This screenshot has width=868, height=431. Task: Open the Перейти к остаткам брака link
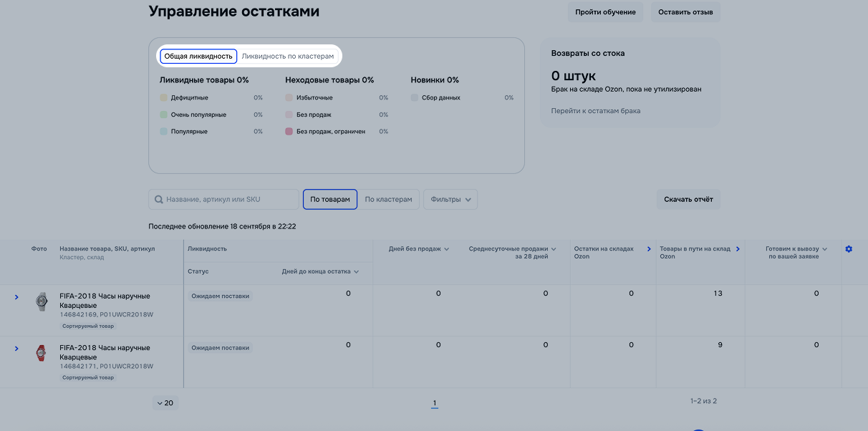click(596, 111)
